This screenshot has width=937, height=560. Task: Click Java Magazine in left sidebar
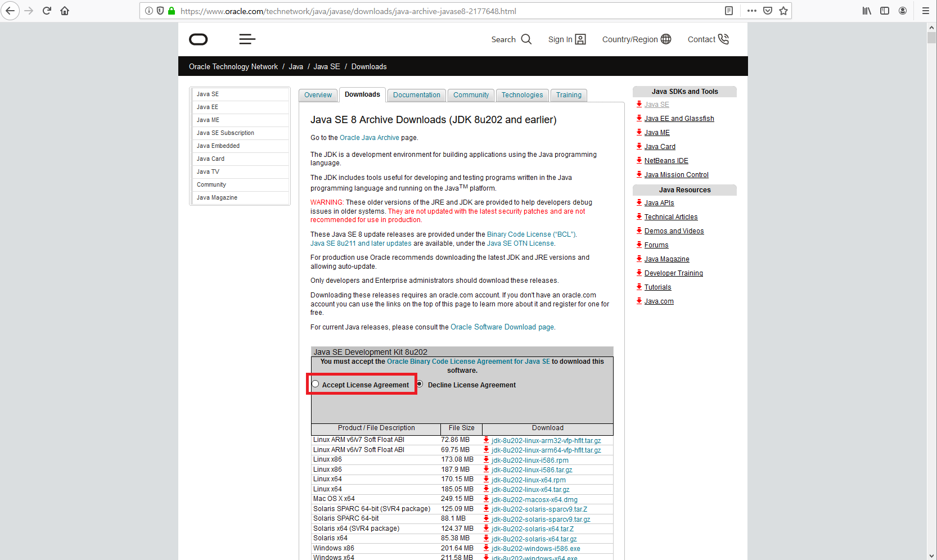pyautogui.click(x=241, y=197)
